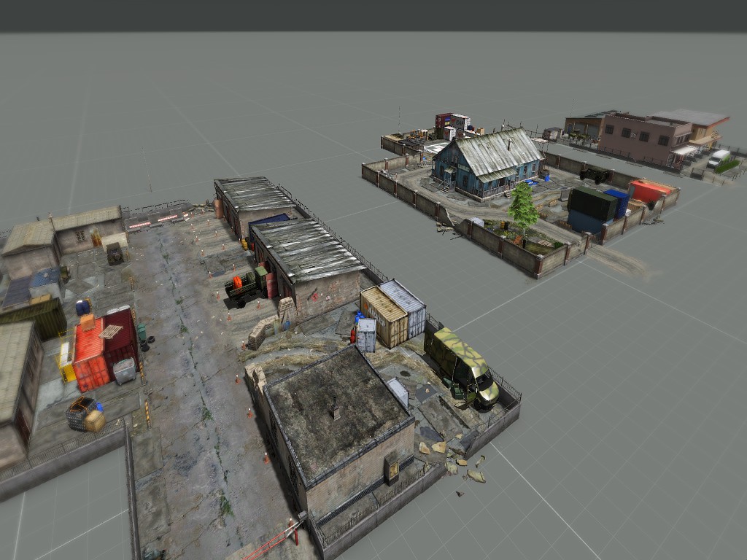747x560 pixels.
Task: Click the dark top bar of the viewport
Action: [373, 16]
